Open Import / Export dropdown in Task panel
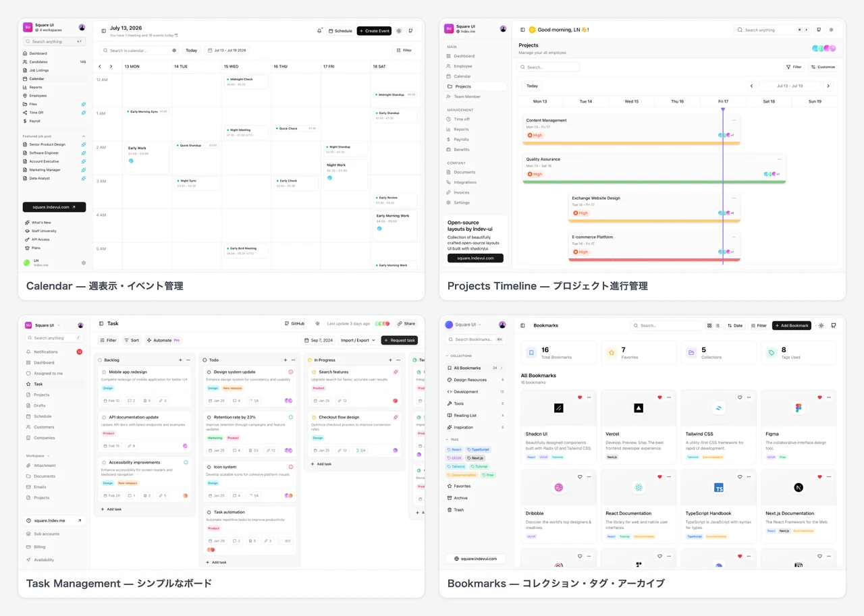The height and width of the screenshot is (616, 864). click(358, 340)
